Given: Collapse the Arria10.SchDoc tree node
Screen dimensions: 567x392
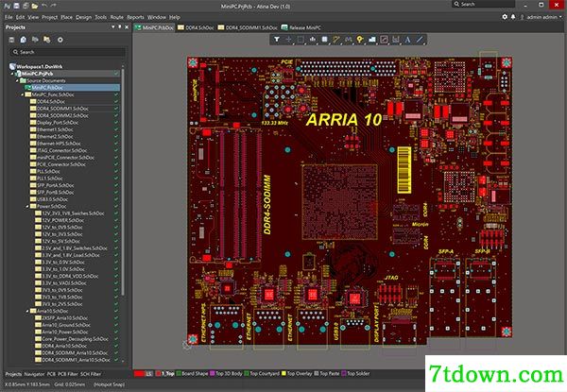Looking at the screenshot, I should (x=27, y=311).
